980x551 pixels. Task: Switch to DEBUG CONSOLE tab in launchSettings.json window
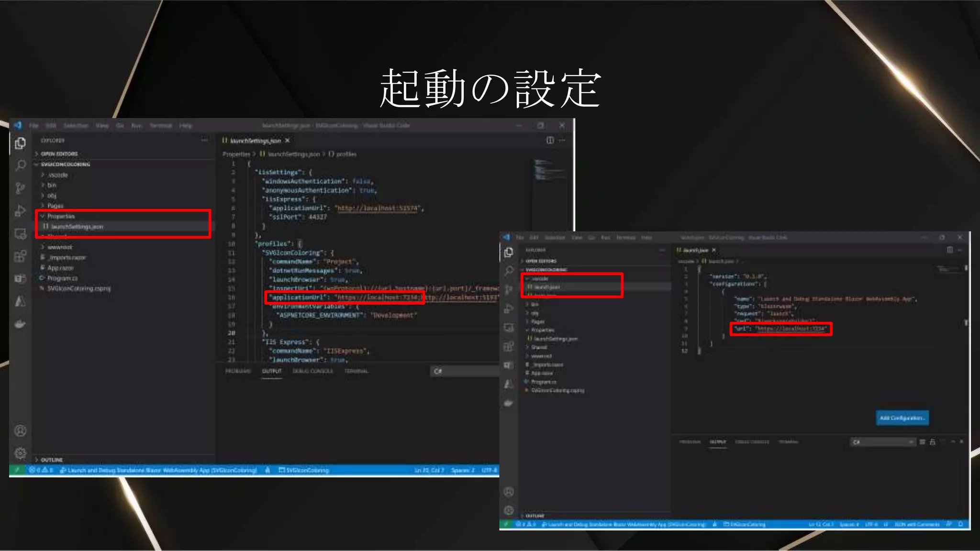[x=312, y=371]
